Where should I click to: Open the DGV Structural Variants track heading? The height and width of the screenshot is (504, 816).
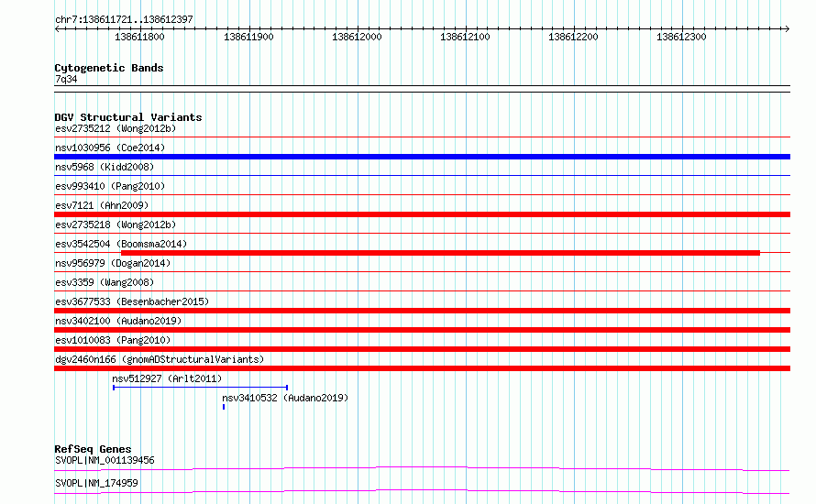click(128, 117)
